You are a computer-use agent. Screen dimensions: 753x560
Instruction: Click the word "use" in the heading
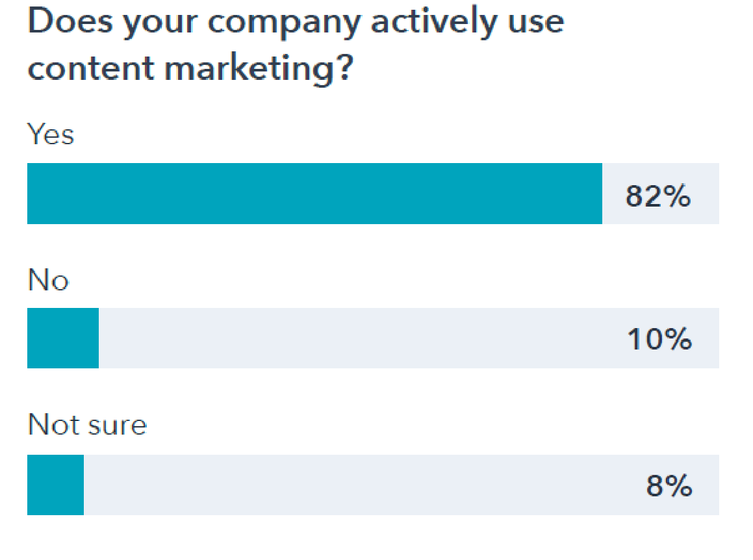pos(535,23)
